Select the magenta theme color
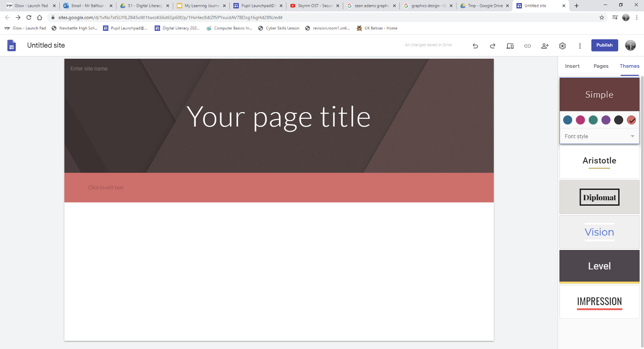The image size is (644, 349). 580,120
